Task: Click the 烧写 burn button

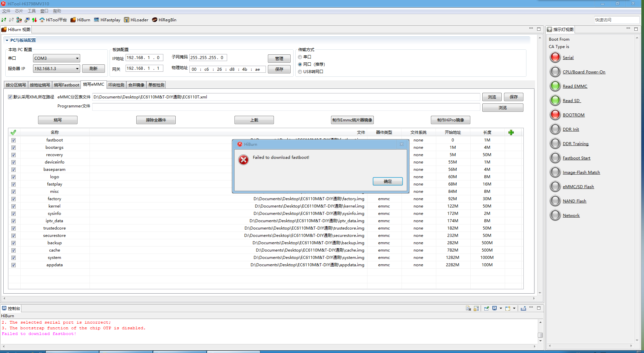Action: point(58,120)
